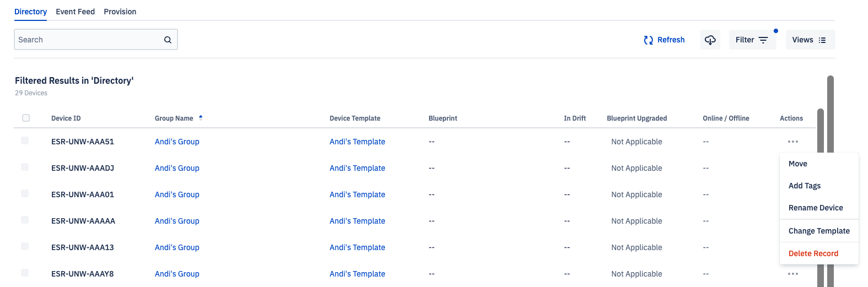This screenshot has width=868, height=287.
Task: Open the Views dropdown
Action: tap(810, 40)
